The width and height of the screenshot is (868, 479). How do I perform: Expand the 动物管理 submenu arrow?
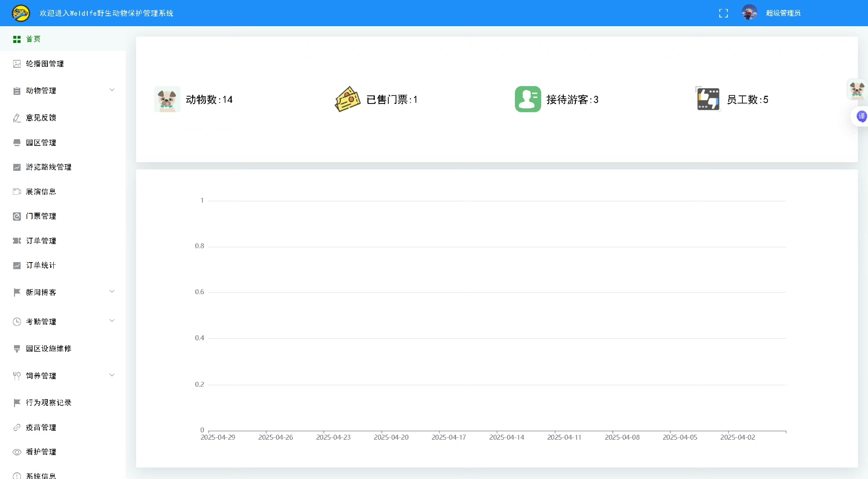(112, 90)
